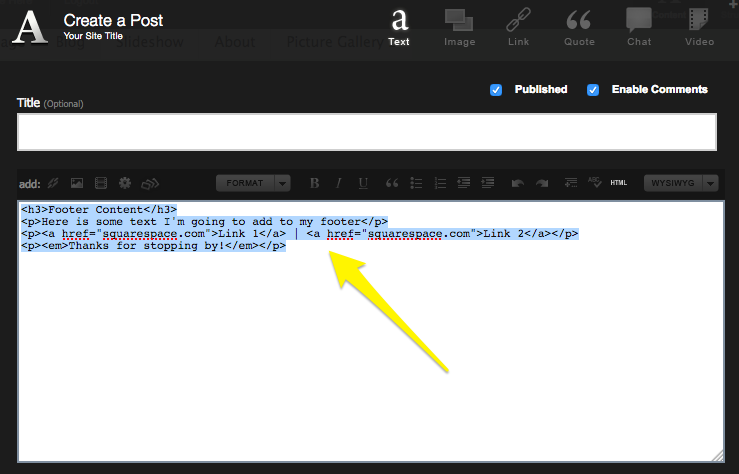Viewport: 739px width, 474px height.
Task: Insert a blockquote from the toolbar
Action: [392, 183]
